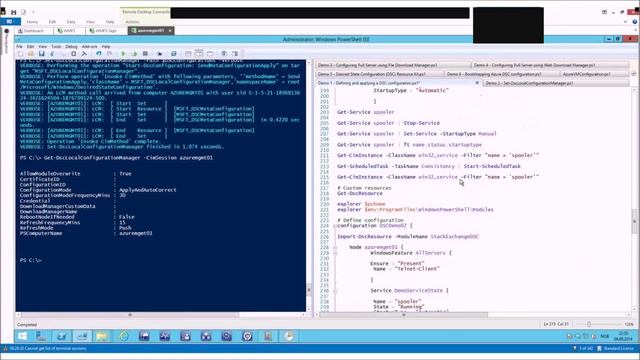Collapse the configuration DSCDemo02 code block
Image resolution: width=640 pixels, height=360 pixels.
335,226
